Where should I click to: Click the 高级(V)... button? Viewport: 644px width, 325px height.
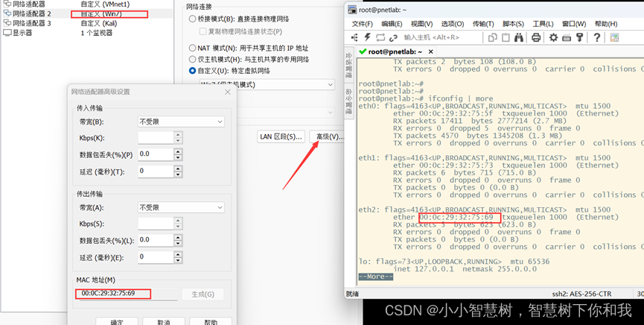tap(328, 136)
